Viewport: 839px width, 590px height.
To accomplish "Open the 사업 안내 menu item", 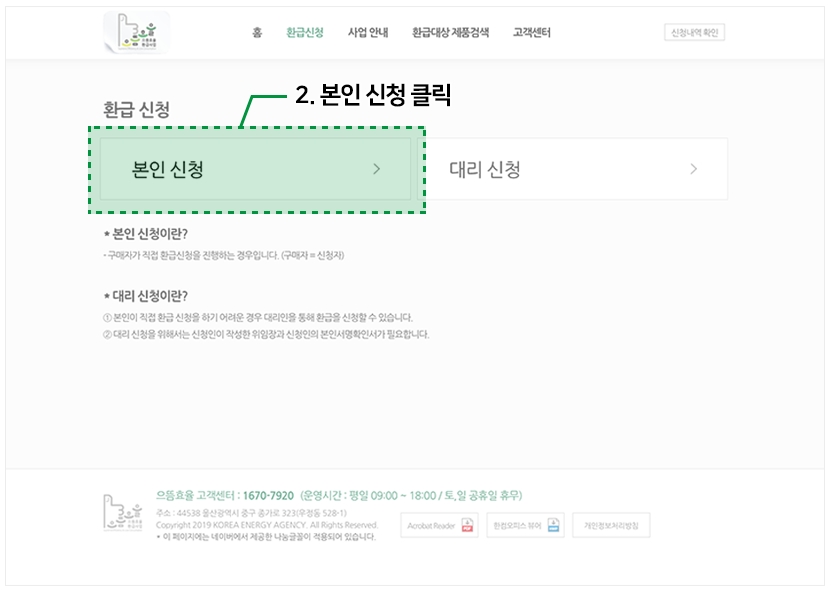I will pos(368,33).
